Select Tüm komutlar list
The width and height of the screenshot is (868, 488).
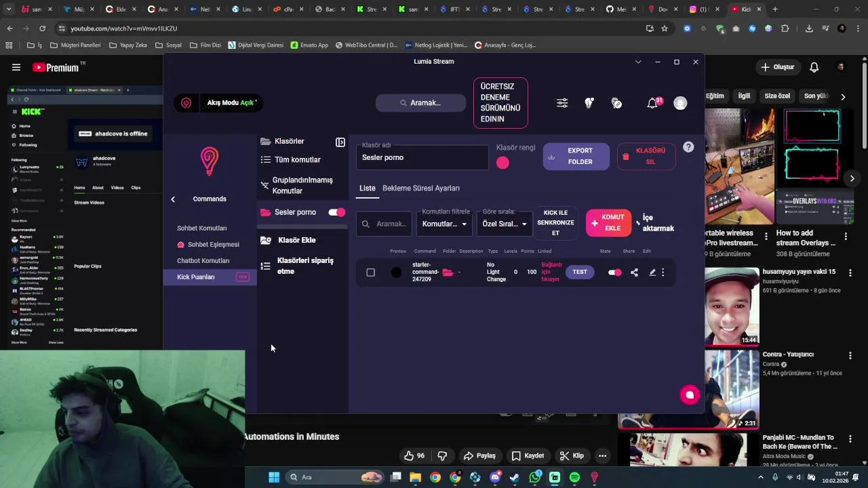coord(298,160)
